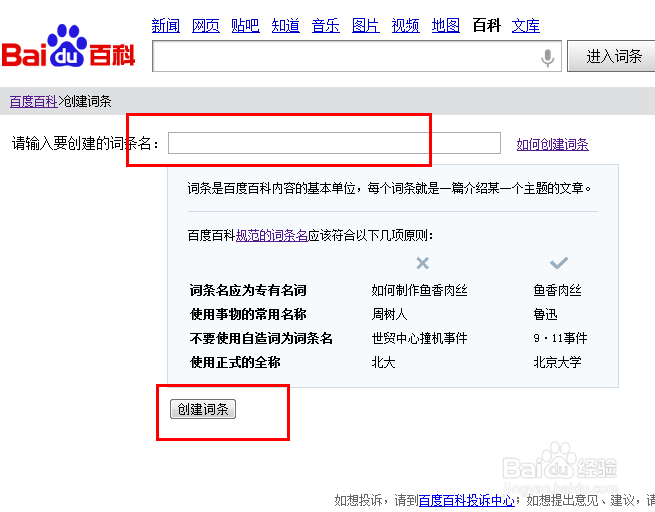Click the 进入词条 button
This screenshot has width=655, height=512.
612,56
